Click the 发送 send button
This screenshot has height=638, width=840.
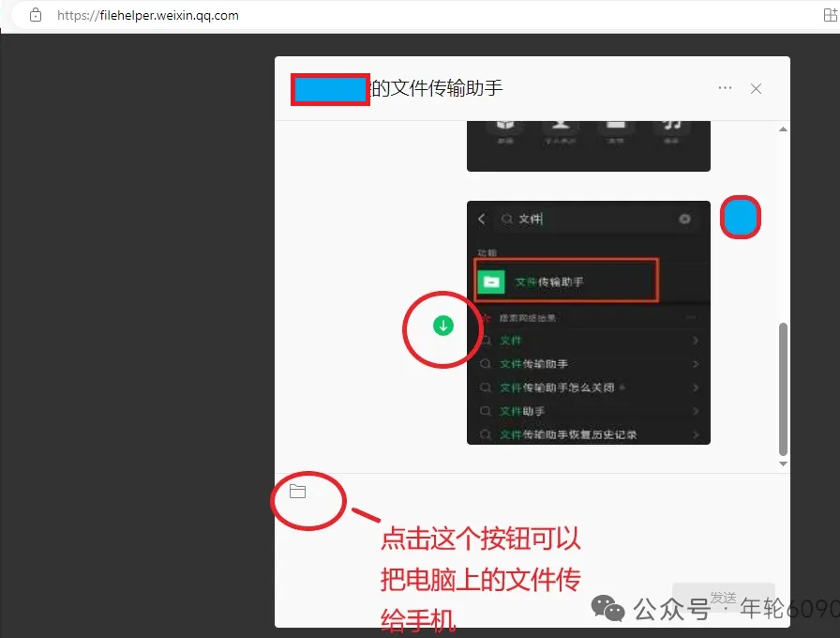point(723,598)
